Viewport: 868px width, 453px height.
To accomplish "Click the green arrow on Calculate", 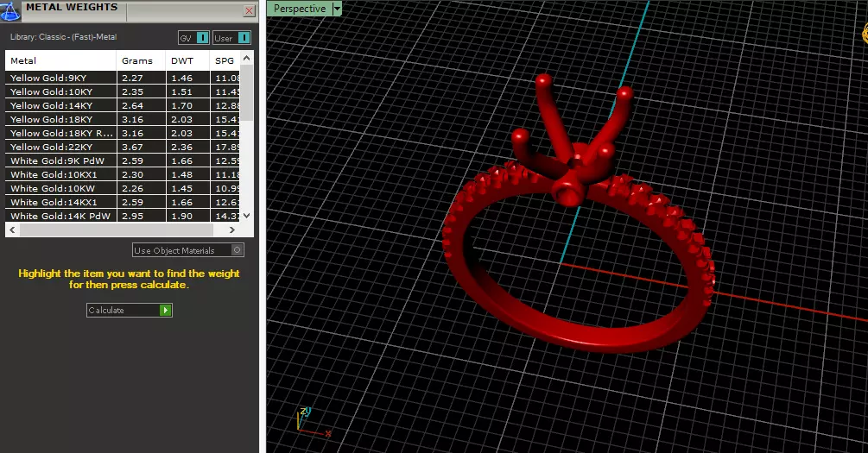I will click(166, 311).
